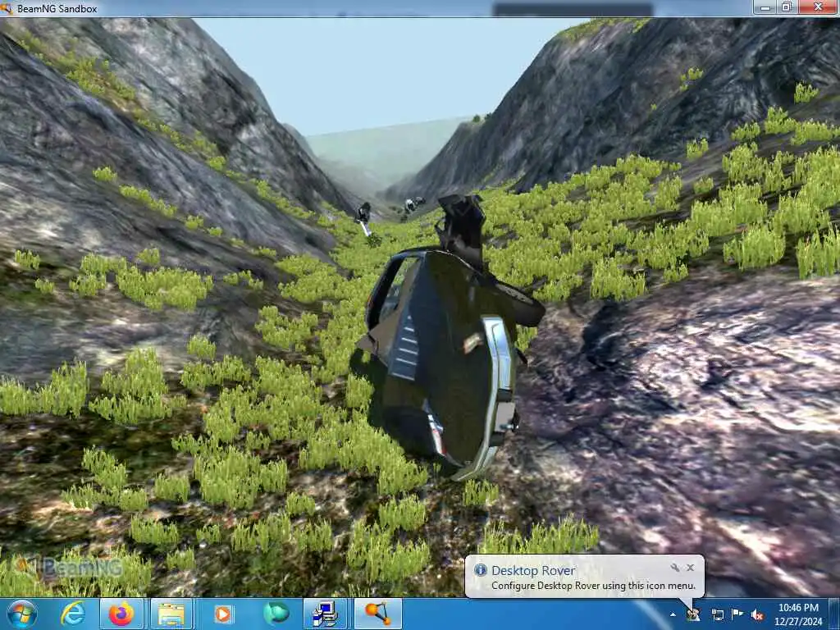Open the network status tray icon

point(717,614)
